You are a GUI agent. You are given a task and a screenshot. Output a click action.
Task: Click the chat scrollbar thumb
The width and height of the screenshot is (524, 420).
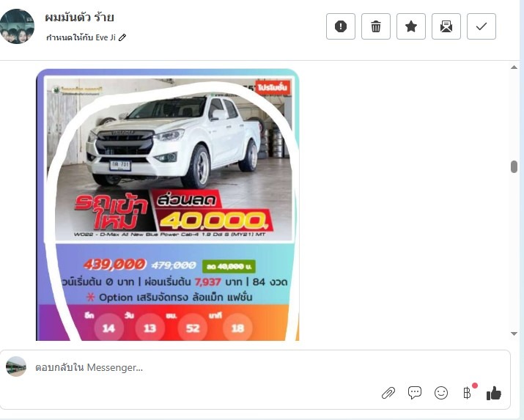[514, 166]
